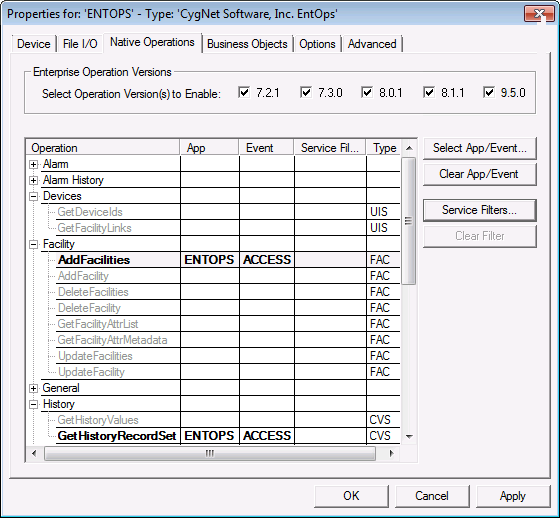This screenshot has height=518, width=560.
Task: Toggle the 8.0.1 version checkbox
Action: pyautogui.click(x=367, y=93)
